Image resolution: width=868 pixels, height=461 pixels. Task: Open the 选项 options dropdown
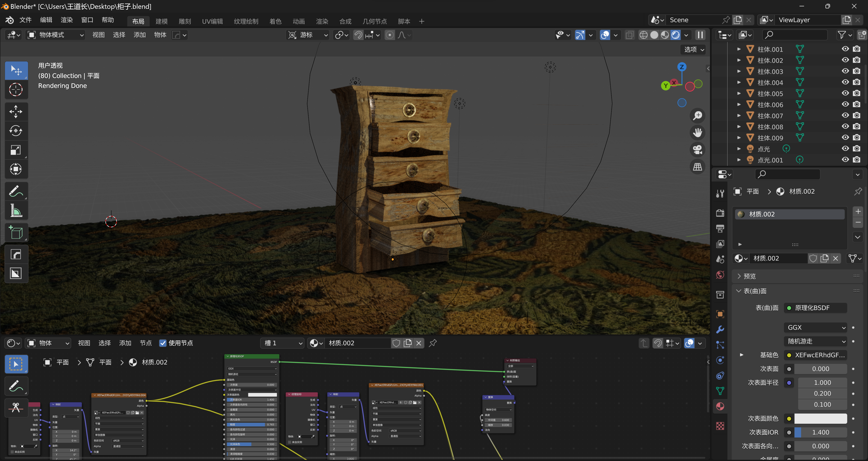(694, 49)
